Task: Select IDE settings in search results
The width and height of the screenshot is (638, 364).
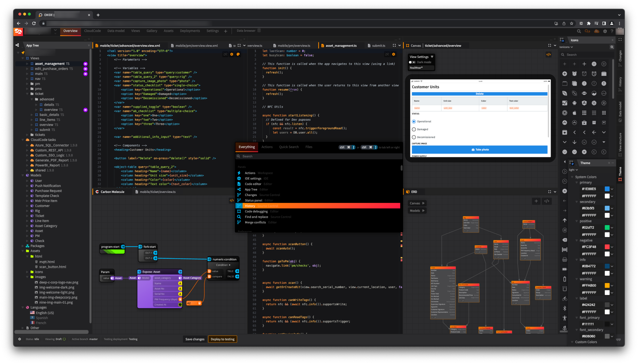Action: pyautogui.click(x=318, y=179)
